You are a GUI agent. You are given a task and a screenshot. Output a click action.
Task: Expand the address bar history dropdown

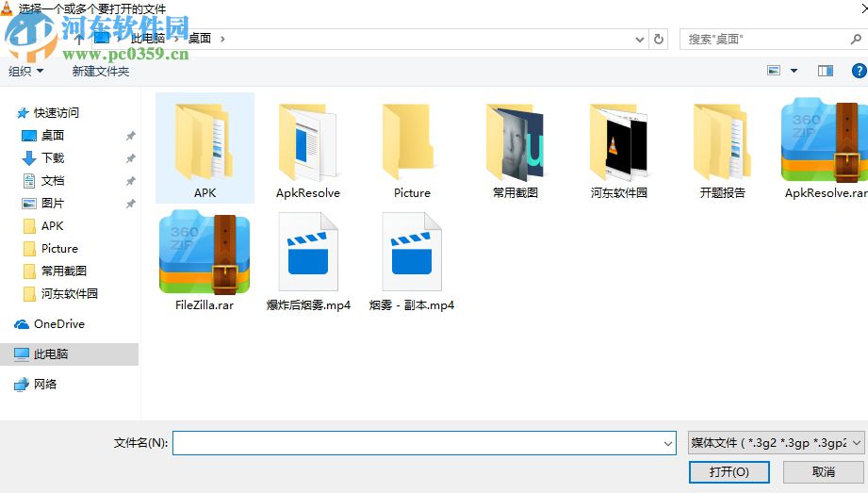[x=639, y=40]
